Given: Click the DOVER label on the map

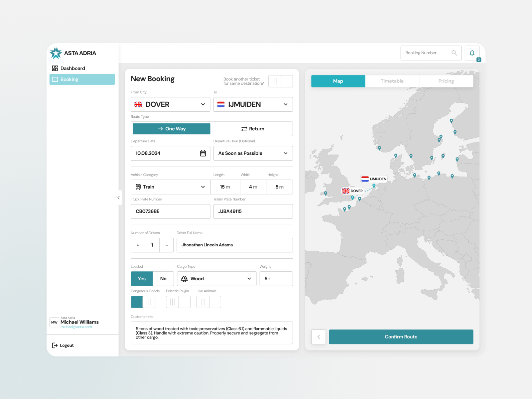Looking at the screenshot, I should [353, 191].
